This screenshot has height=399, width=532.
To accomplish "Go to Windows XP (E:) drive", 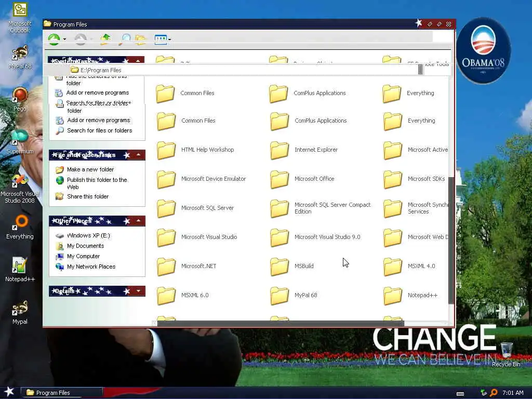I will tap(88, 235).
